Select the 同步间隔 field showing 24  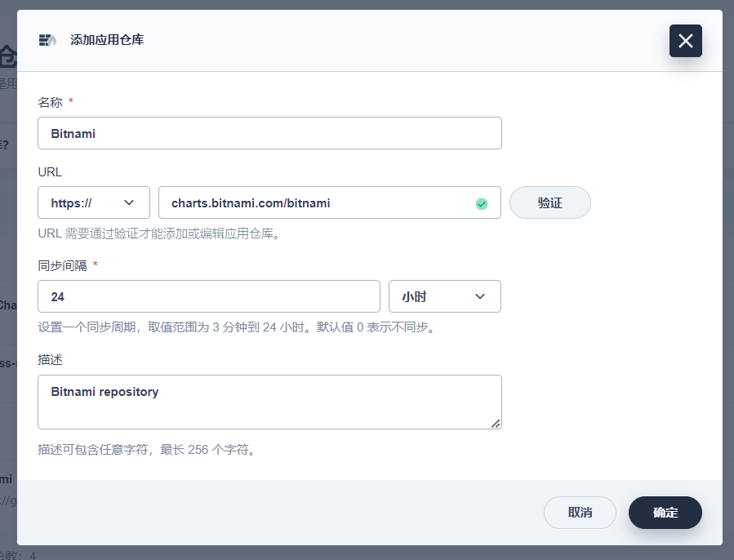pos(208,296)
